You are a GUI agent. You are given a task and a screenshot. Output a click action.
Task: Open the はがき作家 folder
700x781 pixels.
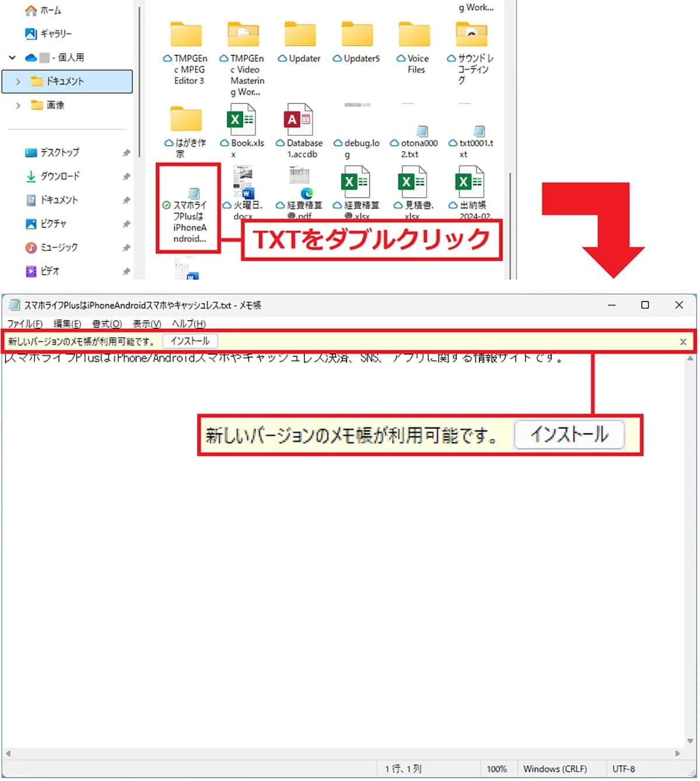[x=185, y=120]
